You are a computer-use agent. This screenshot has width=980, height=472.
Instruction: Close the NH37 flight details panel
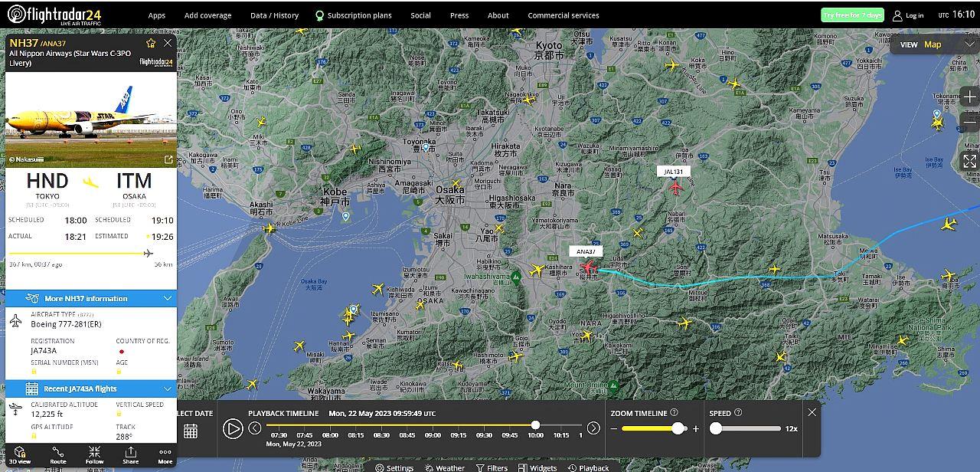point(168,43)
